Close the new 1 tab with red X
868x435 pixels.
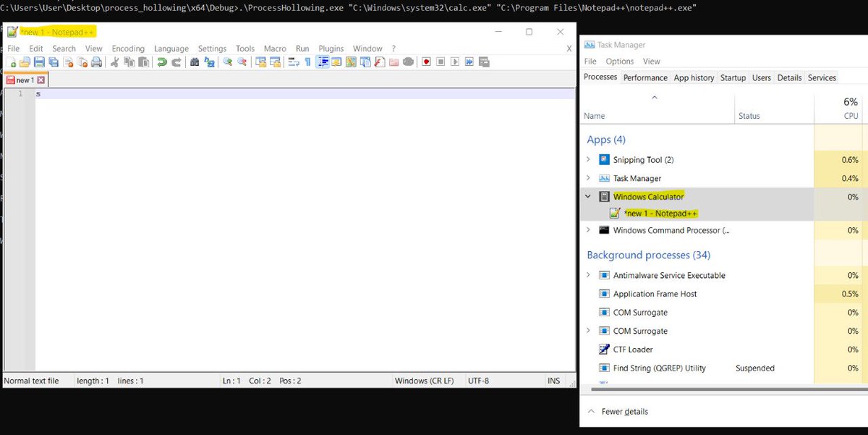(x=41, y=80)
